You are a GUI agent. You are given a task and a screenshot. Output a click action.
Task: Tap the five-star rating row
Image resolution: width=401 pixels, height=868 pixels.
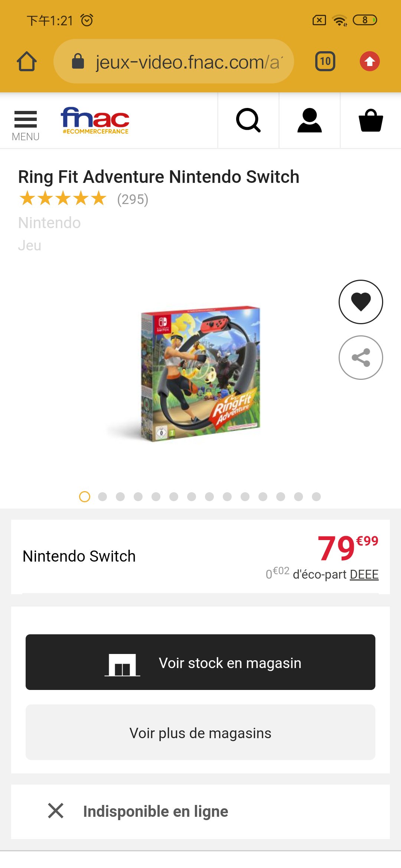coord(63,198)
